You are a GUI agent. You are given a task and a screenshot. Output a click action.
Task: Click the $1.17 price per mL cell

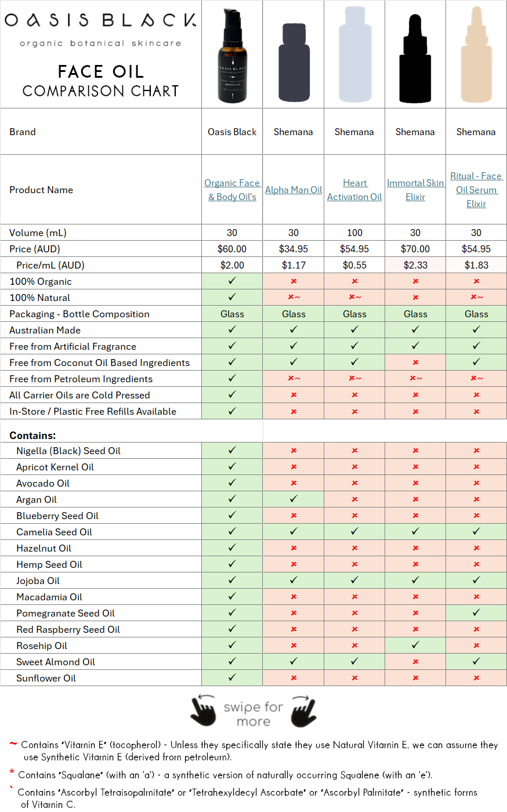294,265
